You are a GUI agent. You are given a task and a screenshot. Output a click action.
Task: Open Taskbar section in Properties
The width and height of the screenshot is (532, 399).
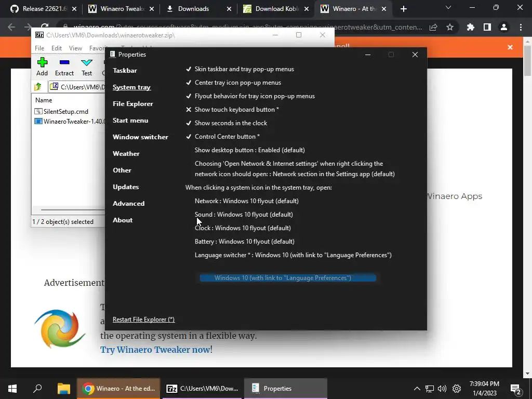click(125, 71)
